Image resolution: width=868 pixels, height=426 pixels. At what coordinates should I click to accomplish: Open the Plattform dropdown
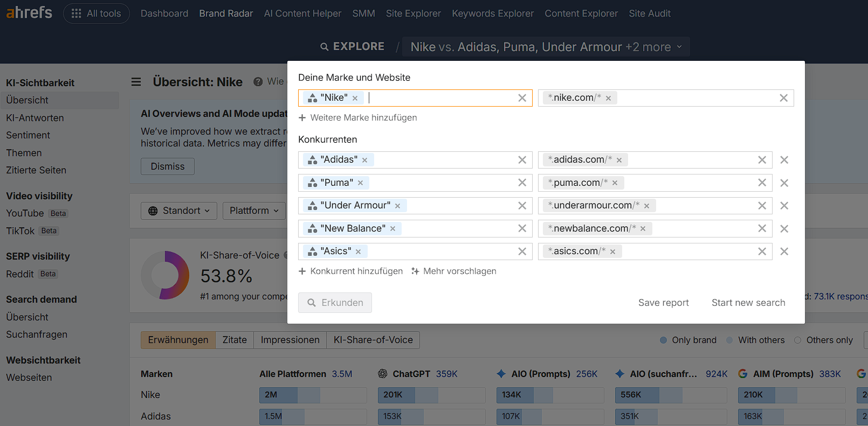[254, 211]
